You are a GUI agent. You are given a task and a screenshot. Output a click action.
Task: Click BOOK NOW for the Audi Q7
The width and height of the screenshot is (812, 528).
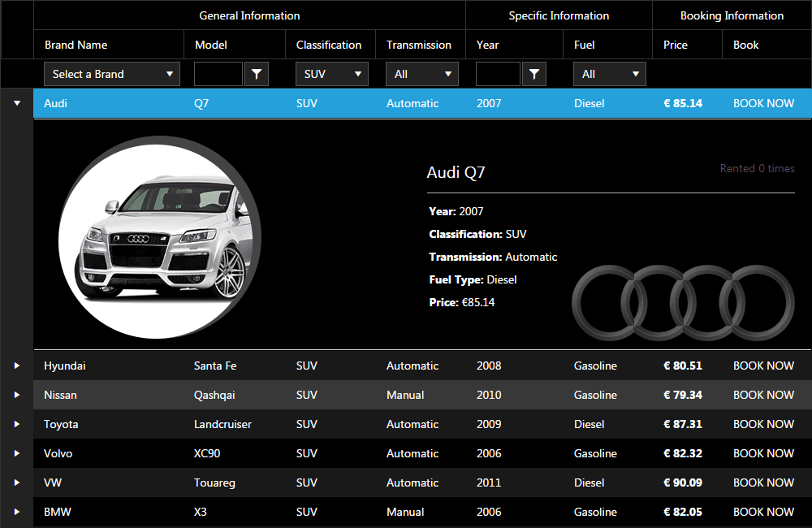pyautogui.click(x=763, y=103)
